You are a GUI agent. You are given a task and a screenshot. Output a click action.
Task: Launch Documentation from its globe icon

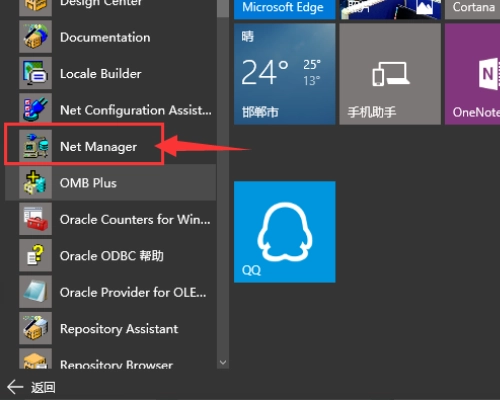(x=35, y=37)
